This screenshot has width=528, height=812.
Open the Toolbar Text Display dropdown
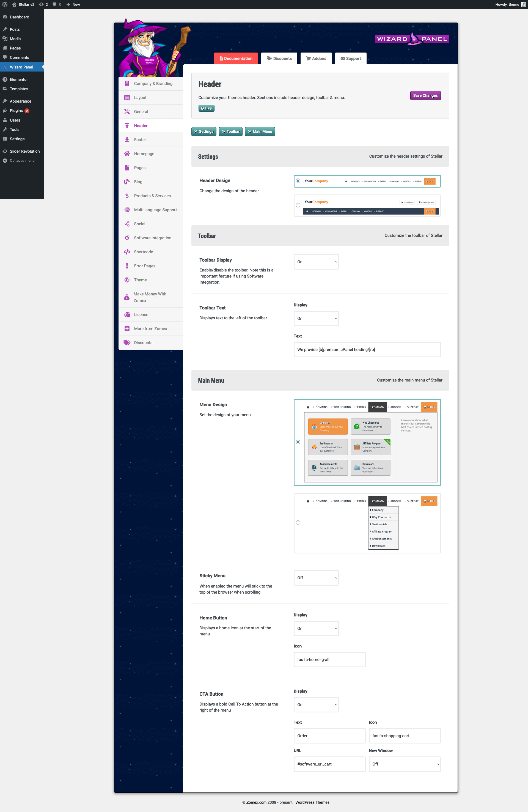(316, 318)
